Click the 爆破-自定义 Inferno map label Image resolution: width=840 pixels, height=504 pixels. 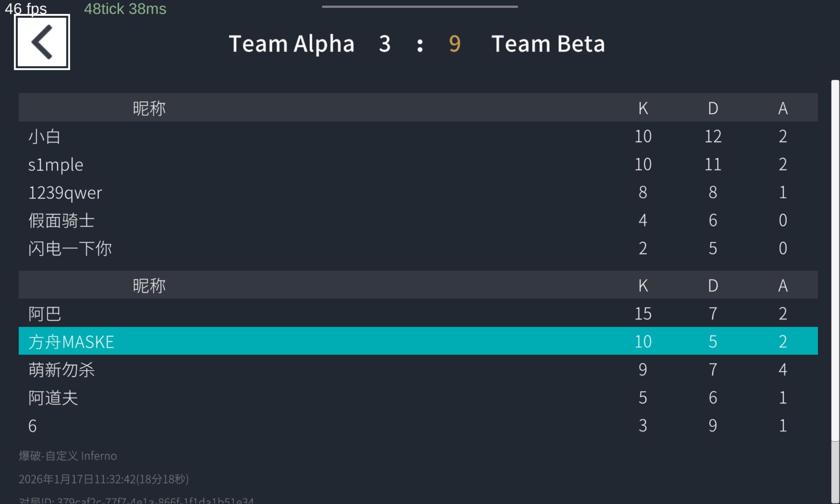point(68,456)
